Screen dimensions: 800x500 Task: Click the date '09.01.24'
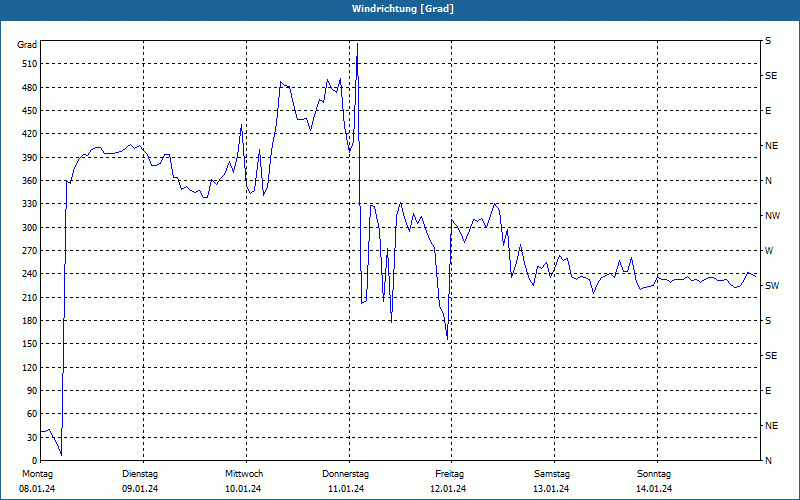click(140, 489)
